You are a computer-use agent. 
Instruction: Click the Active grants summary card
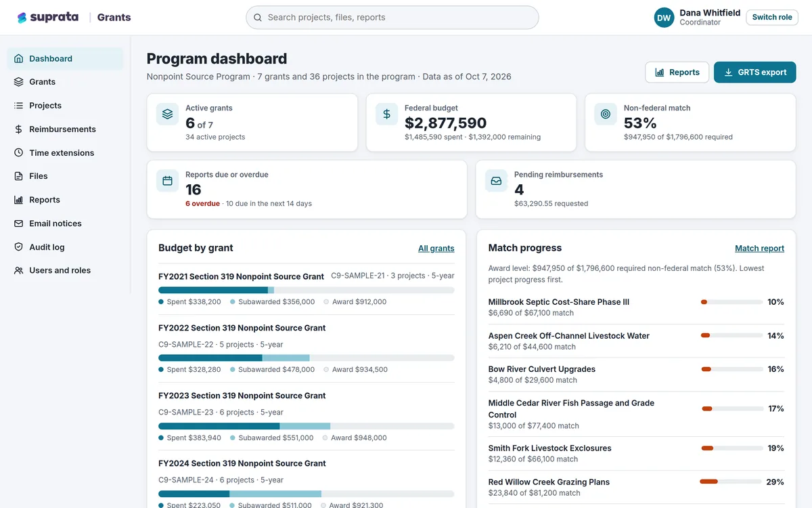click(252, 123)
